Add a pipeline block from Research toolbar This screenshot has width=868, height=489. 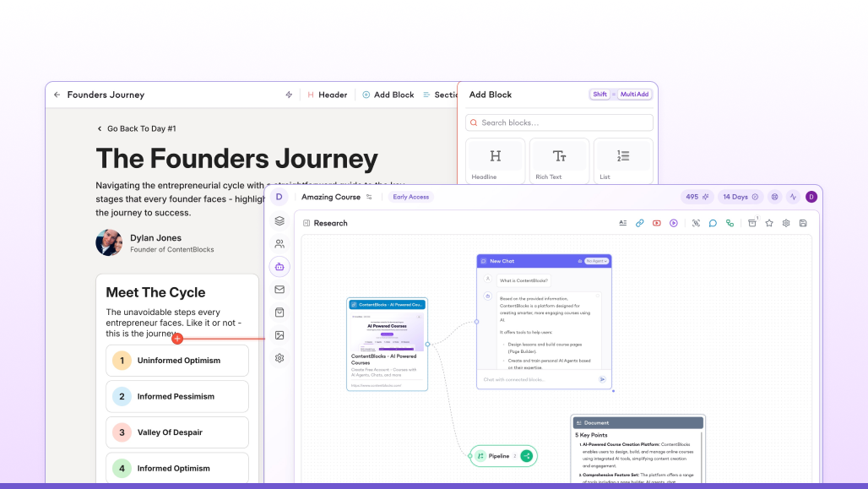tap(730, 223)
